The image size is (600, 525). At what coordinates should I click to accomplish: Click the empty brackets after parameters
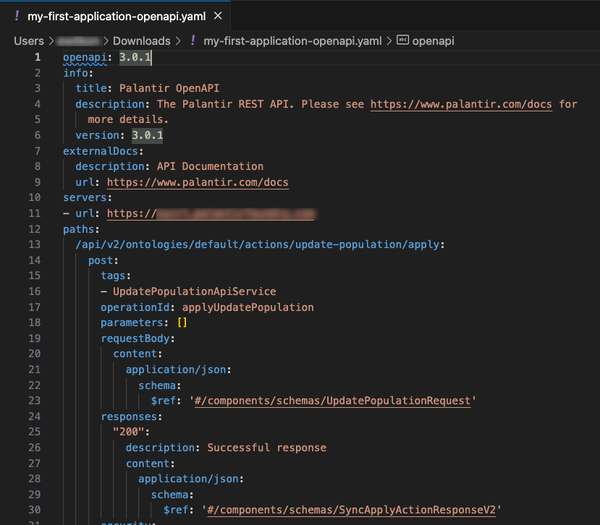tap(182, 323)
